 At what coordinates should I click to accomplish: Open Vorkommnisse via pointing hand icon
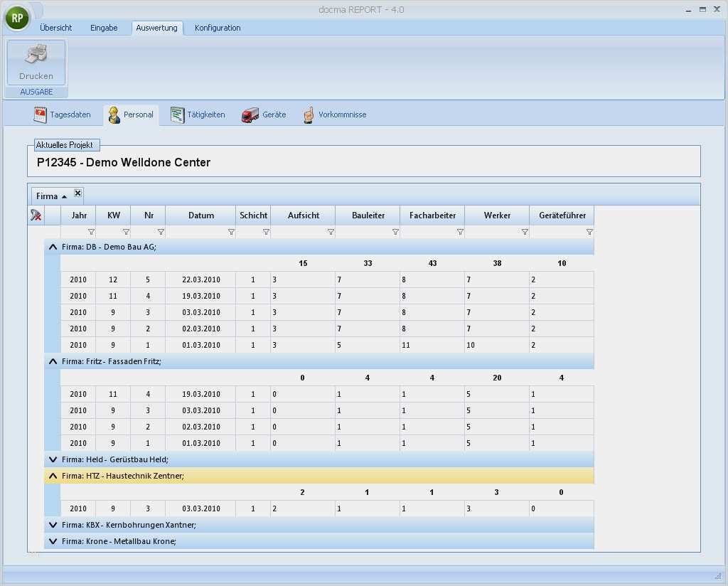309,114
